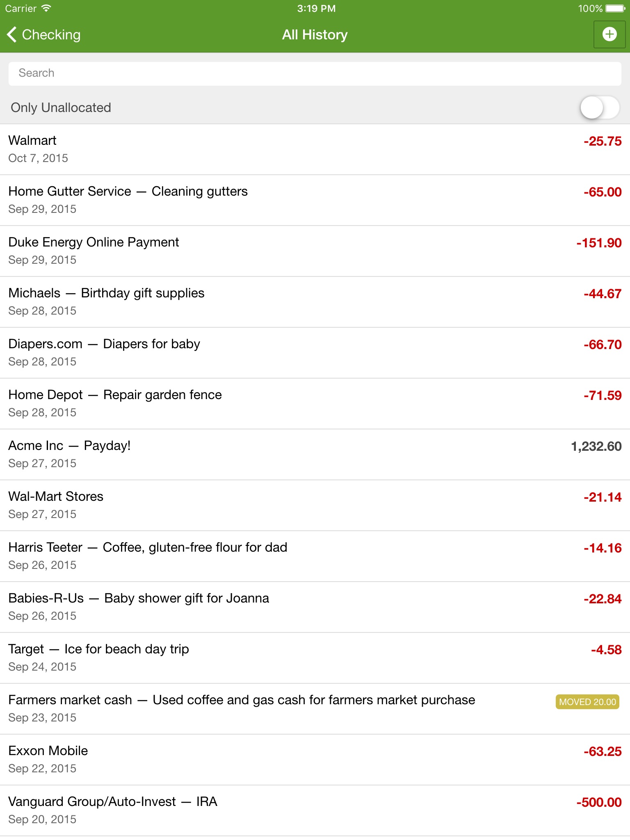
Task: Select Target ice for beach trip
Action: tap(315, 658)
